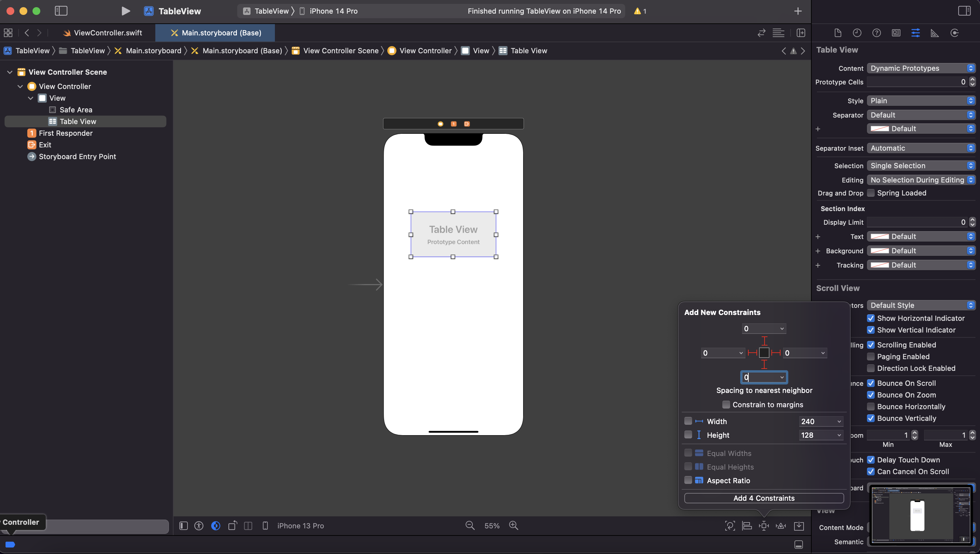The height and width of the screenshot is (554, 980).
Task: Open the library plus button
Action: tap(798, 11)
